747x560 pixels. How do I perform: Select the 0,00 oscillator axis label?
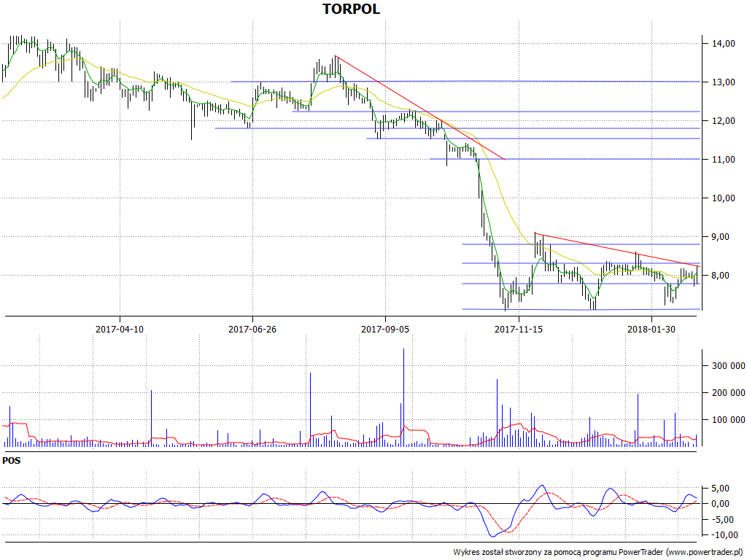(x=720, y=504)
